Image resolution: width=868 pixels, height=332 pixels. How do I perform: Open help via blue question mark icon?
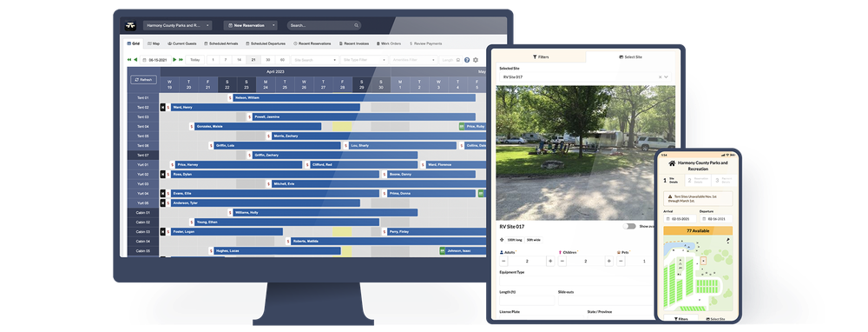[467, 60]
